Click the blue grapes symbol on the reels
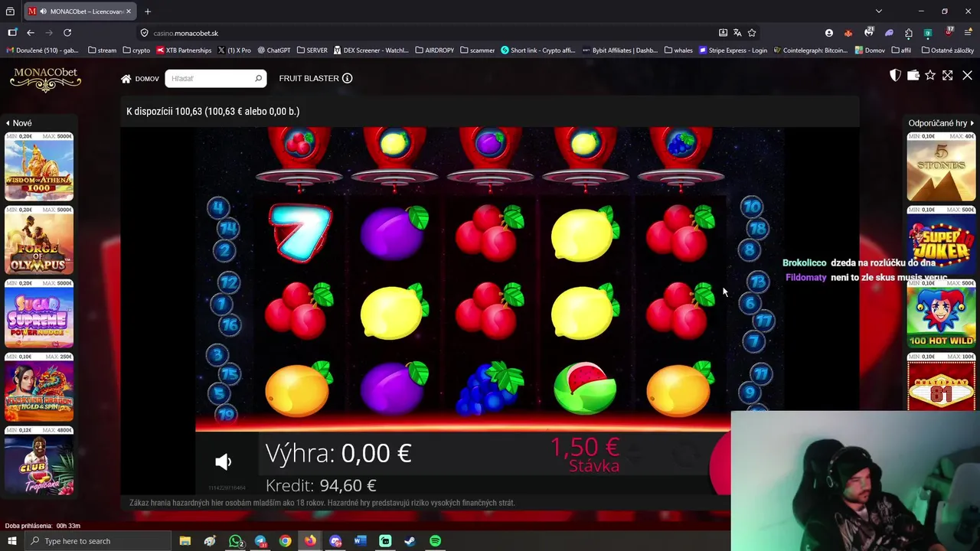The image size is (980, 551). tap(490, 389)
